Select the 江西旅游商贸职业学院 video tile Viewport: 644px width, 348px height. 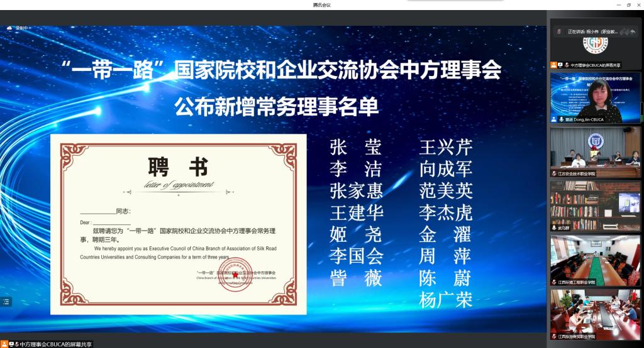click(x=595, y=315)
